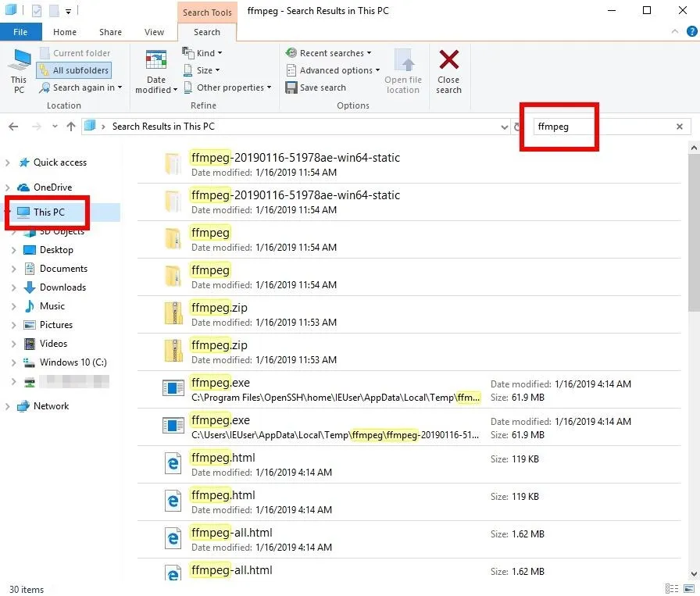The height and width of the screenshot is (596, 700).
Task: Open Search again in dropdown
Action: [80, 87]
